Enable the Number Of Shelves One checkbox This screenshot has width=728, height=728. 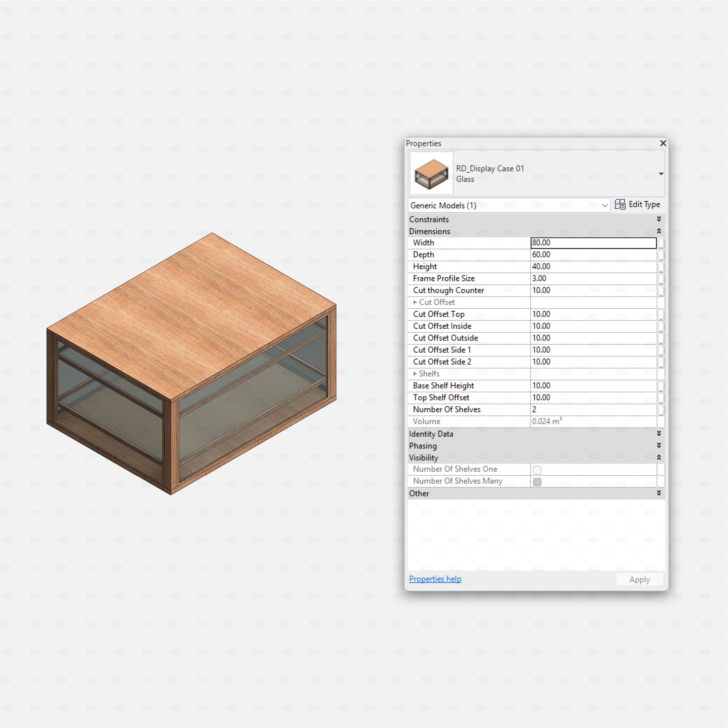[537, 470]
